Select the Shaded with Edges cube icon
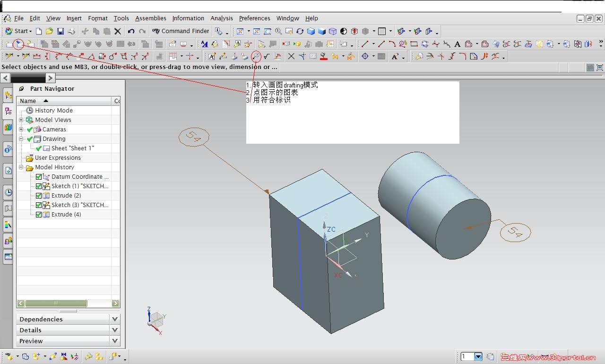The height and width of the screenshot is (364, 605). click(311, 31)
